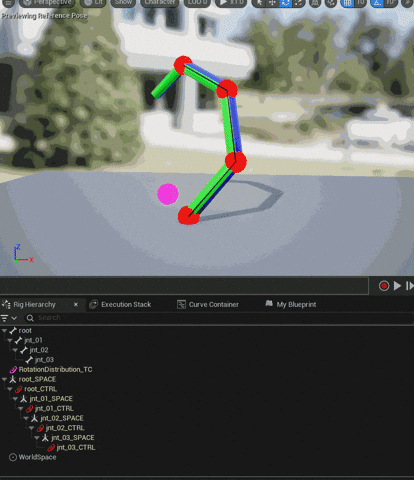This screenshot has width=414, height=480.
Task: Click the Rig Hierarchy tab icon
Action: (x=6, y=304)
